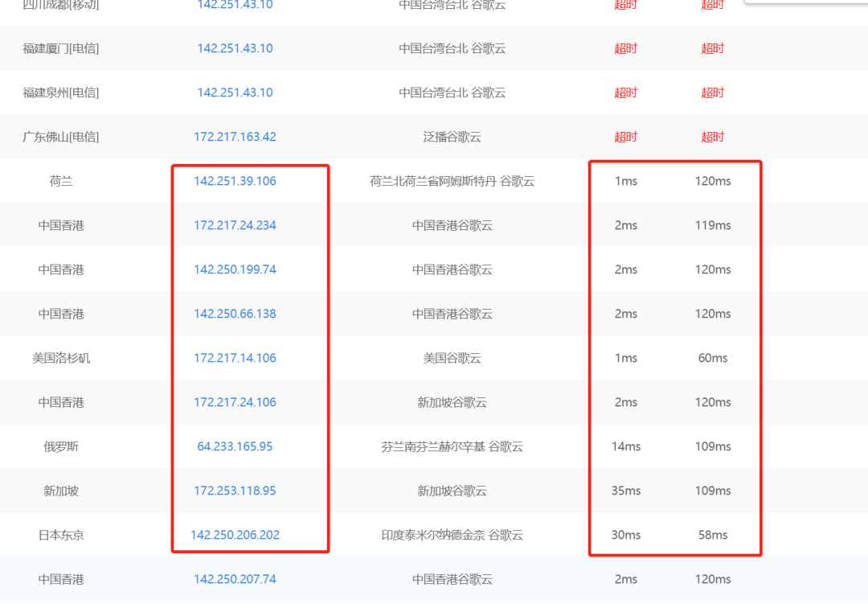
Task: Select the 日本东京 node cell
Action: pyautogui.click(x=61, y=536)
